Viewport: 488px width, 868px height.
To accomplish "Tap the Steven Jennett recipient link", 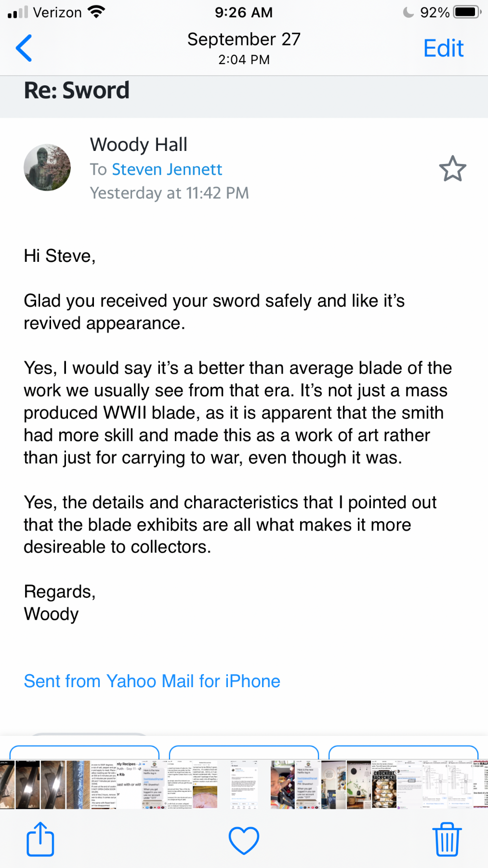I will [x=167, y=169].
